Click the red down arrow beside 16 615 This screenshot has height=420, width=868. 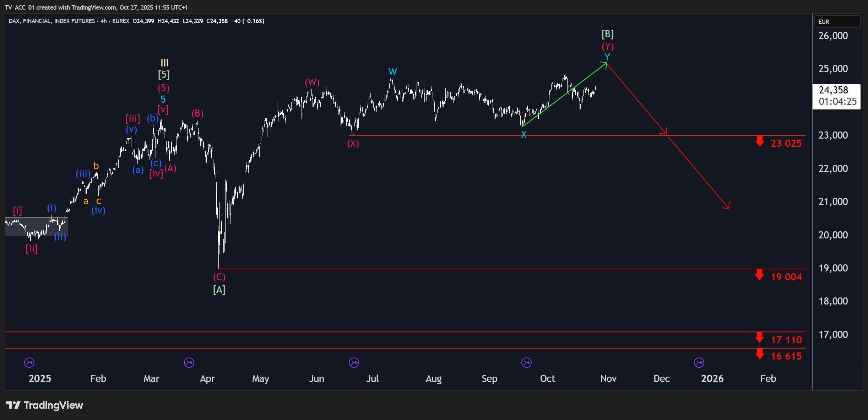click(x=760, y=354)
